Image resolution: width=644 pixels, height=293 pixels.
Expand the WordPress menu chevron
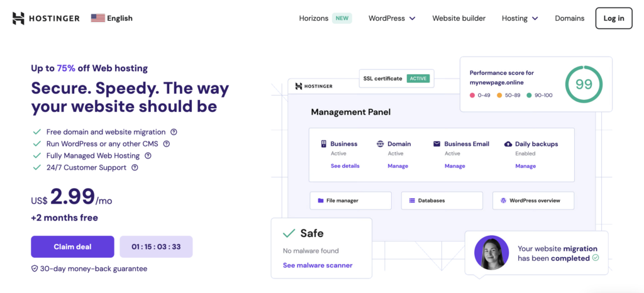pyautogui.click(x=413, y=18)
